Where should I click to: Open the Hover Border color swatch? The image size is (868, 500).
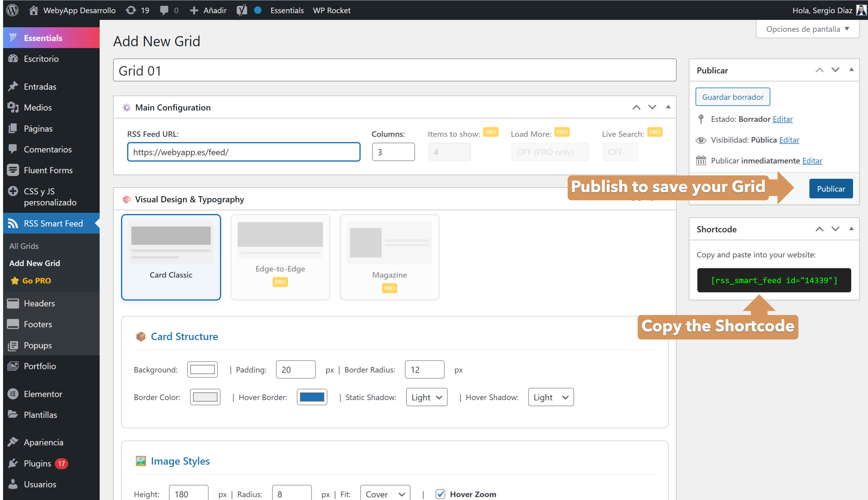point(312,397)
